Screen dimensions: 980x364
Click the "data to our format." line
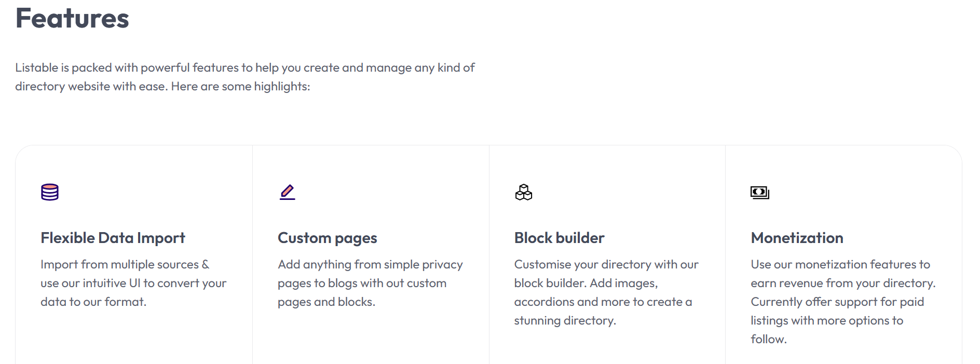[x=93, y=302]
